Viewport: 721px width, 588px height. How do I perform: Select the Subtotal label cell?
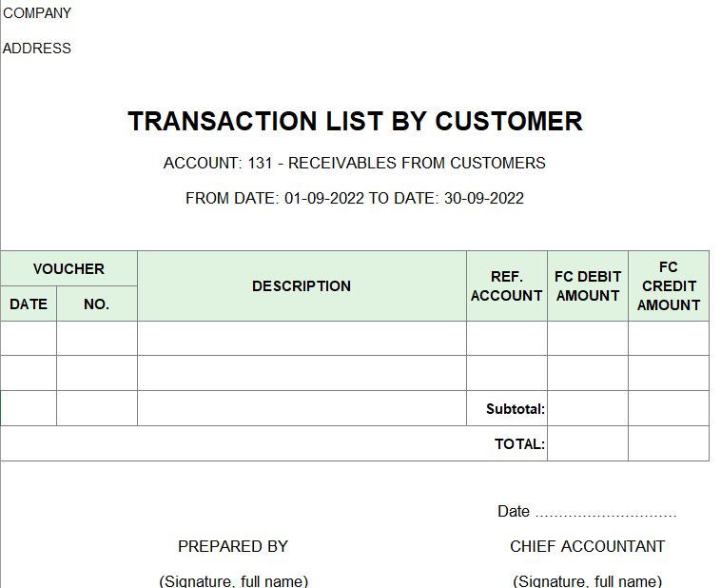(x=507, y=408)
